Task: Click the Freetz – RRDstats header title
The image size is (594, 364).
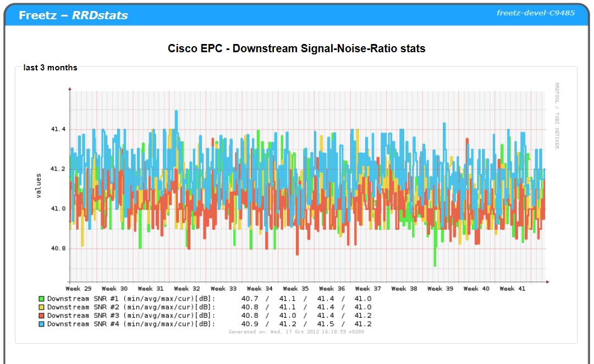Action: point(73,15)
